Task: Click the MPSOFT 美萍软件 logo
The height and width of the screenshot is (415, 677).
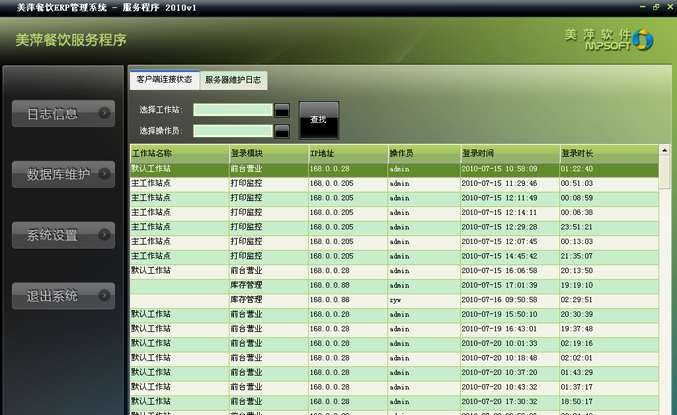Action: tap(609, 40)
